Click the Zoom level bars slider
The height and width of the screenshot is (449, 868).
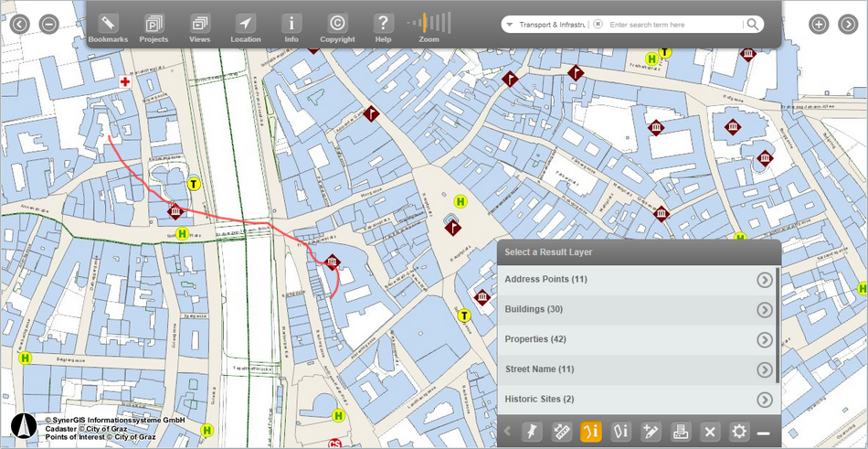click(429, 23)
